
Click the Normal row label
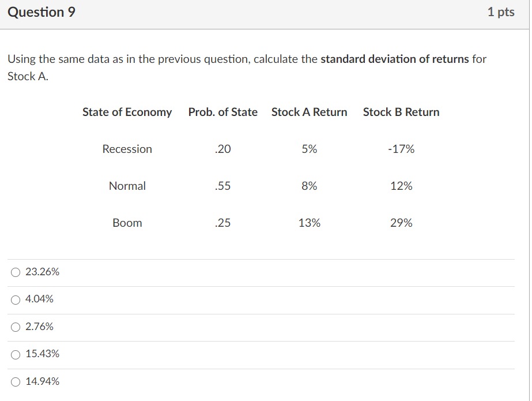click(x=127, y=186)
